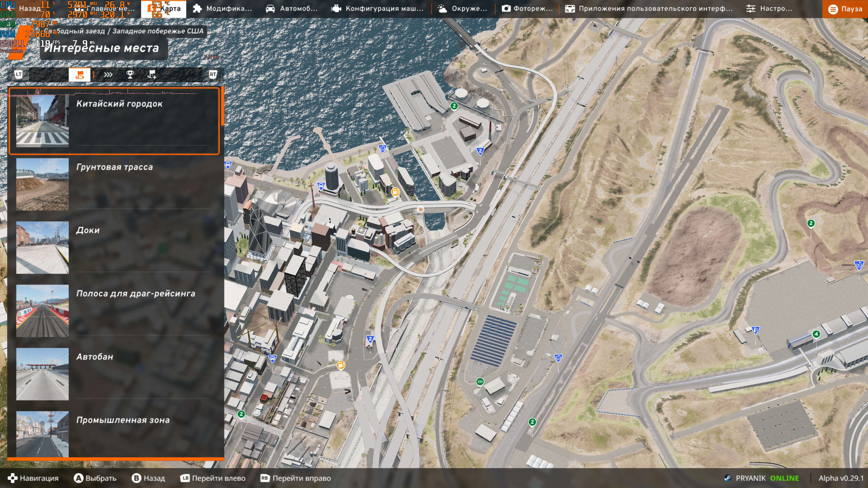Choose Полоса для драг-рейсинга list entry
The width and height of the screenshot is (868, 488).
[x=135, y=293]
